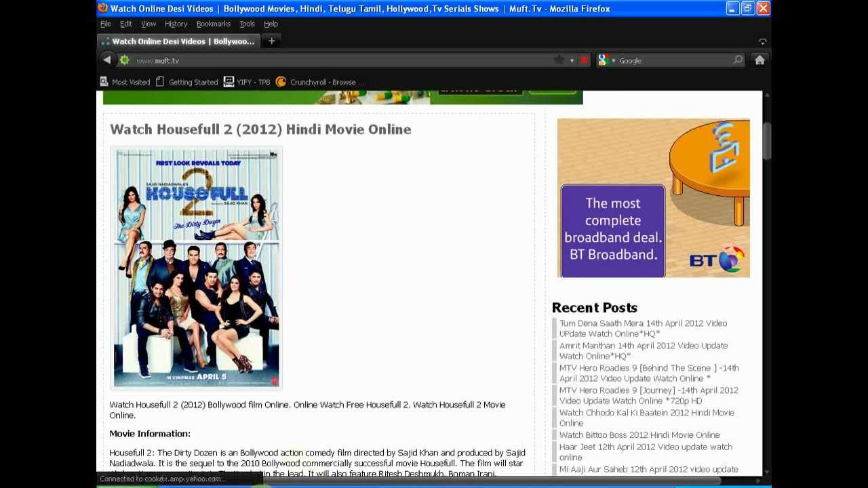The width and height of the screenshot is (868, 488).
Task: Open the File menu
Action: coord(106,24)
